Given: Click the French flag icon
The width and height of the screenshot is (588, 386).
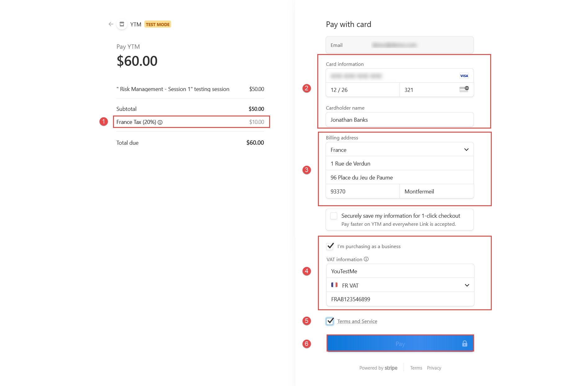Looking at the screenshot, I should pos(334,285).
